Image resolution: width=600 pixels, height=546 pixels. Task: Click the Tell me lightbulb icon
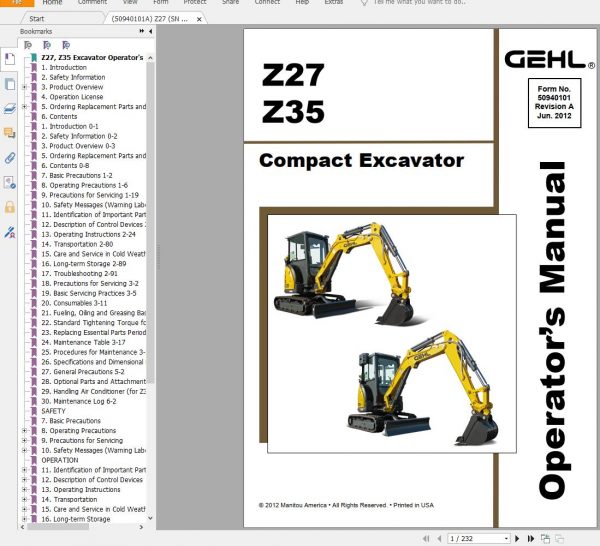(364, 2)
